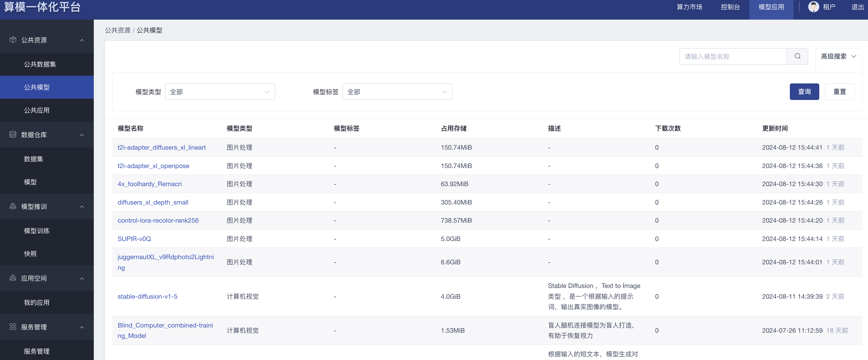Click the tenant avatar icon
Viewport: 868px width, 360px height.
point(813,7)
